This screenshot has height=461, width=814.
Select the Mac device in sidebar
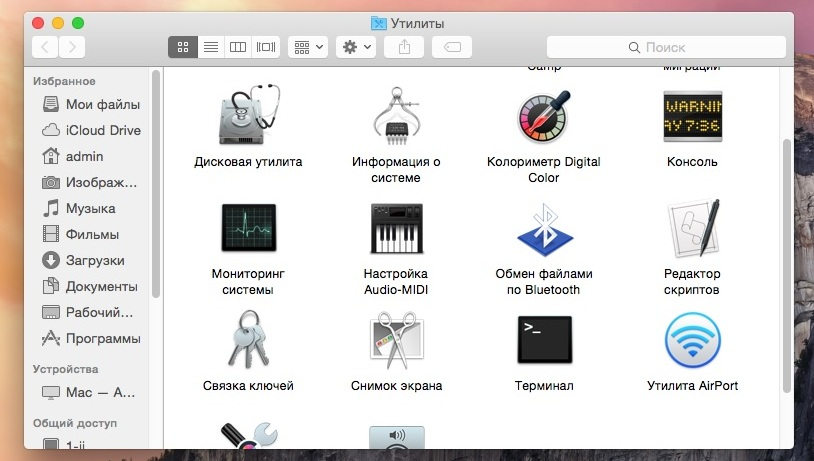coord(91,392)
